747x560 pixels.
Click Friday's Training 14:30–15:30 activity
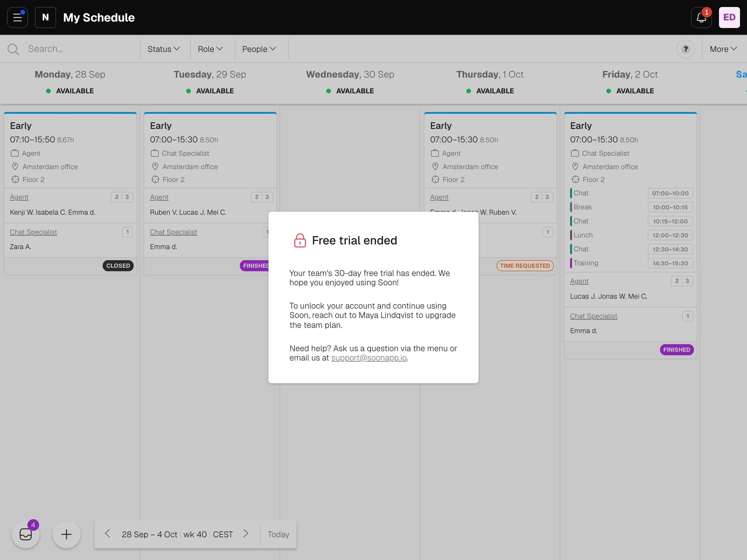click(631, 263)
